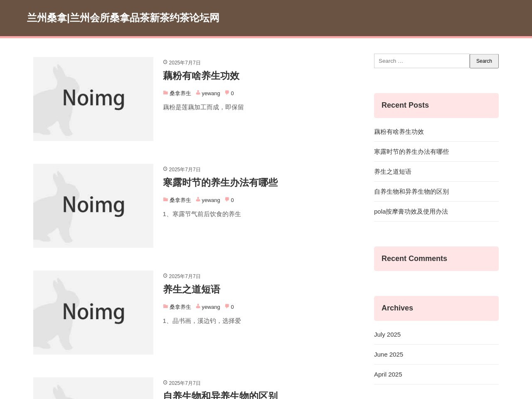Open 自养生物和异养生物的区别 in Recent Posts

click(x=411, y=192)
